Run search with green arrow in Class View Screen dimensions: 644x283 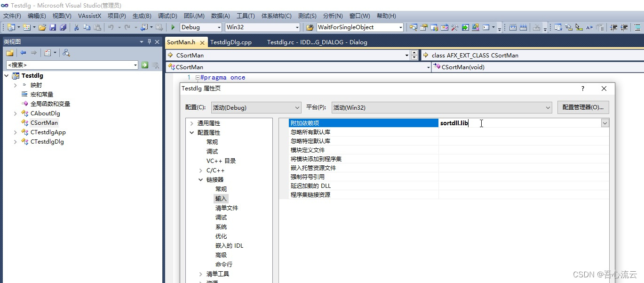[145, 65]
